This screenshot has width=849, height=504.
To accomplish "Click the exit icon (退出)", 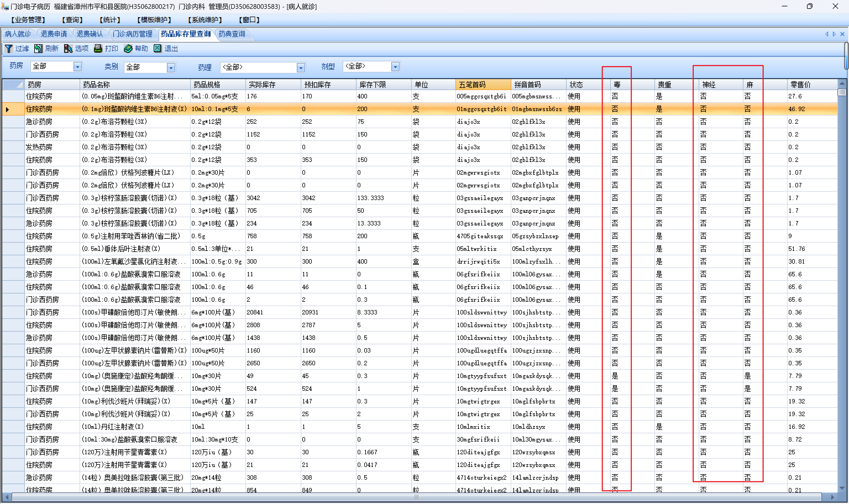I will coord(158,49).
